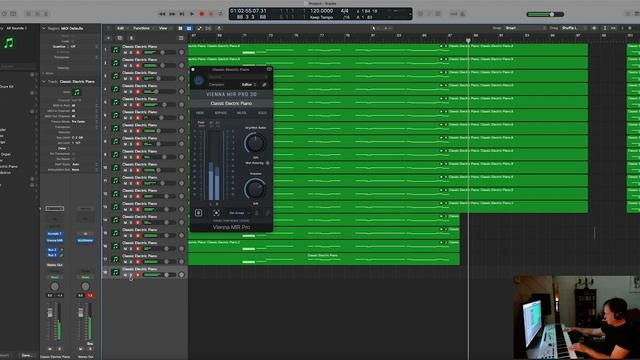The width and height of the screenshot is (640, 360).
Task: Collapse the Region MIDI Defaults inspector section
Action: (44, 28)
